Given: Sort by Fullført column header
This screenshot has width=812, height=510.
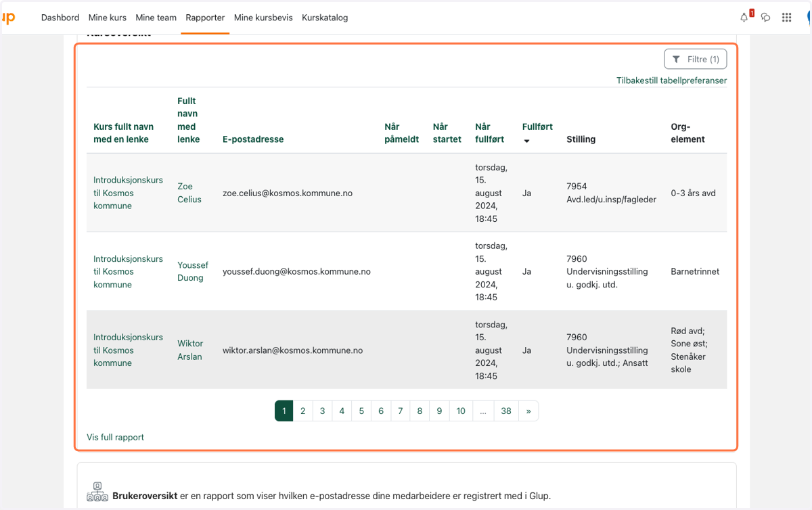Looking at the screenshot, I should (537, 126).
